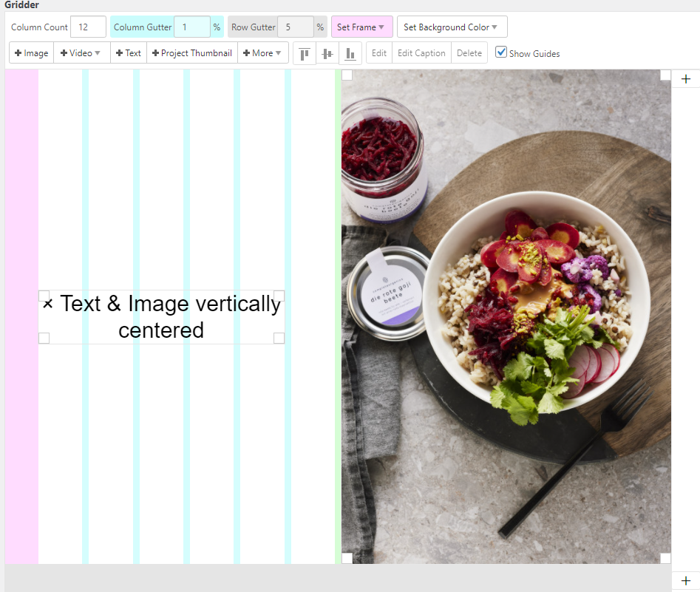Click top-left resize handle of the food image
This screenshot has width=700, height=592.
(x=347, y=75)
